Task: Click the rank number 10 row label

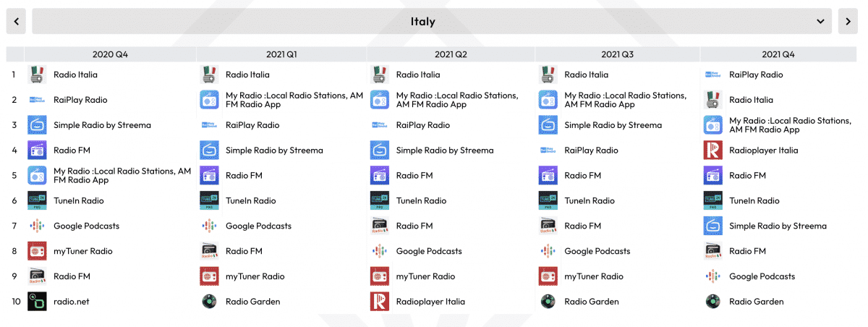Action: [15, 302]
